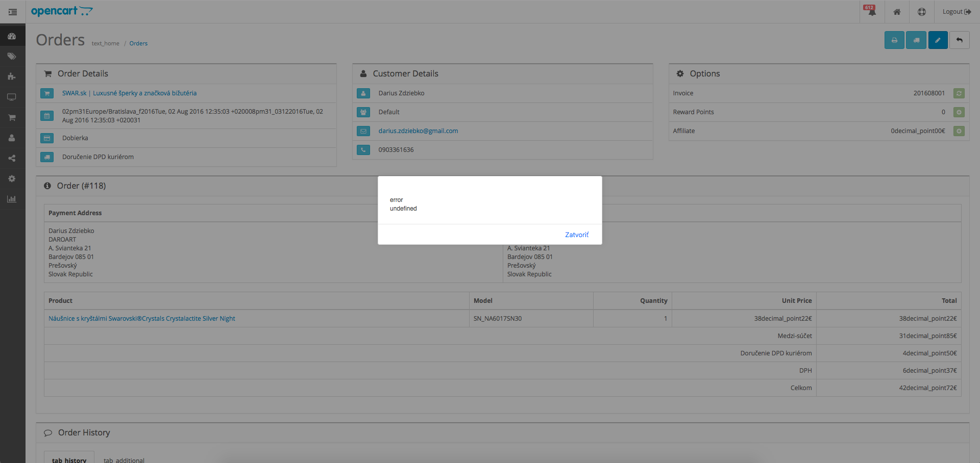This screenshot has height=463, width=980.
Task: Open notifications bell with 612 badge
Action: (872, 11)
